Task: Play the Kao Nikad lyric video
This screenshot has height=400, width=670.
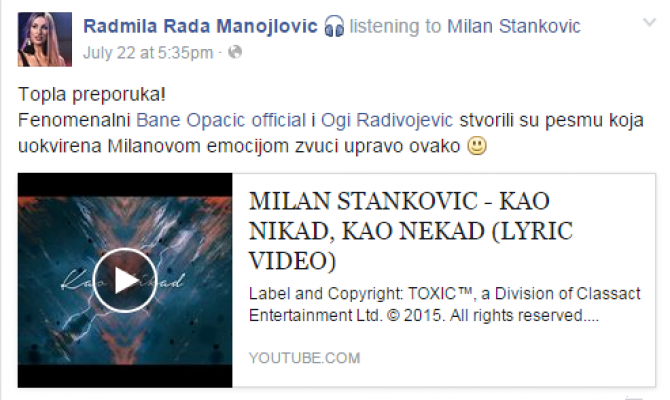Action: pyautogui.click(x=125, y=281)
